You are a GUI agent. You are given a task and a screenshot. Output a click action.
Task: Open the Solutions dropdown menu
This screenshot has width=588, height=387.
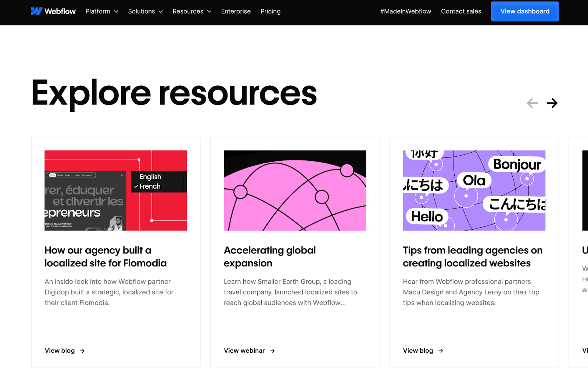[x=145, y=11]
